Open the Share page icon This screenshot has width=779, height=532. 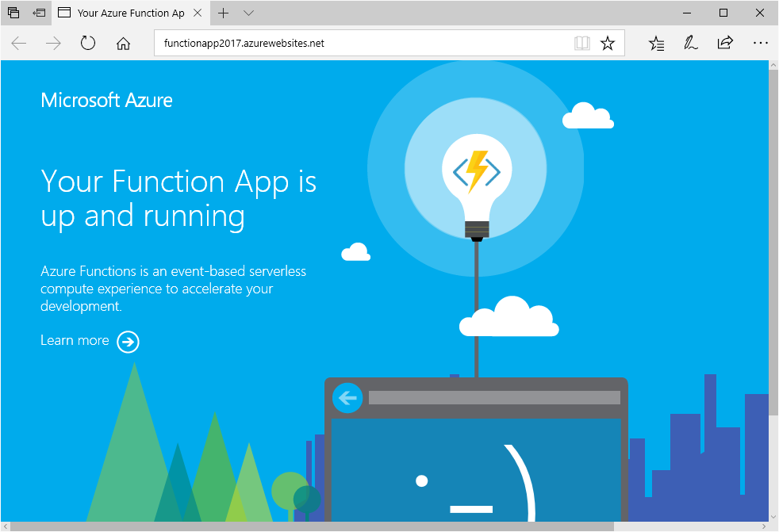tap(725, 44)
